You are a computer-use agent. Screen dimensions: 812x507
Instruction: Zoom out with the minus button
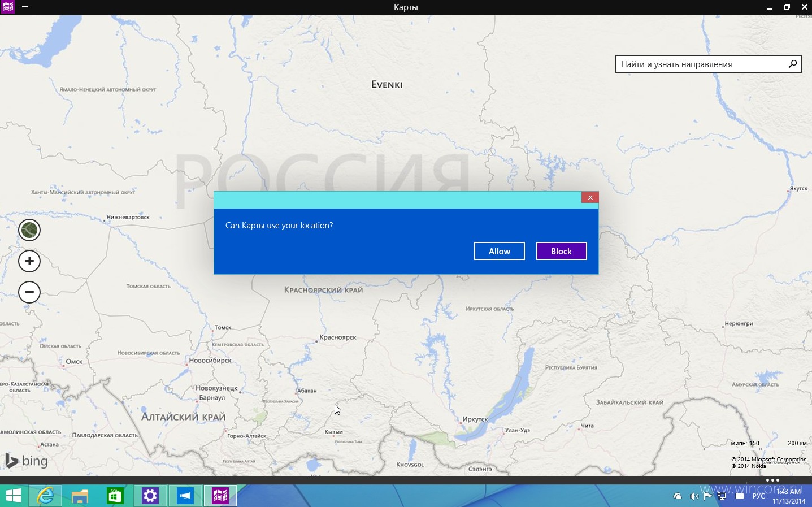(x=29, y=292)
